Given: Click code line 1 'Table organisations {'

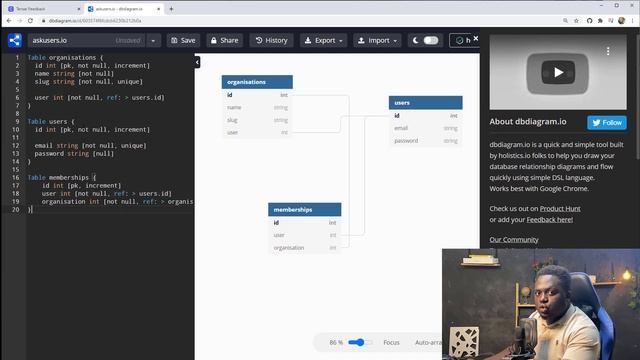Looking at the screenshot, I should click(x=65, y=58).
